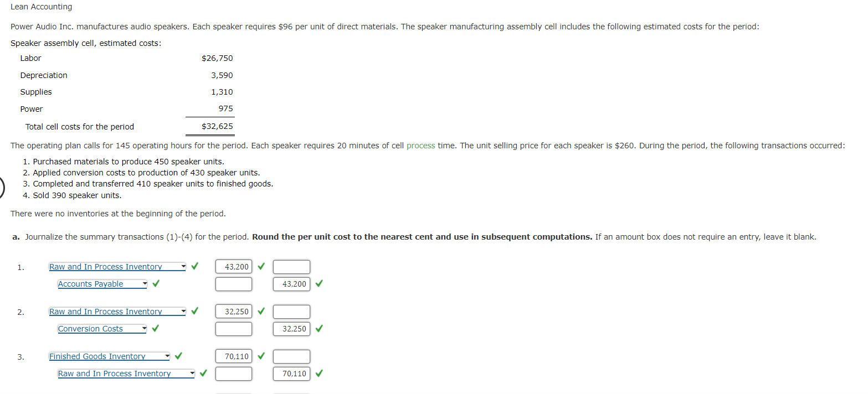This screenshot has height=394, width=868.
Task: Click the checkmark next to Finished Goods Inventory
Action: point(178,356)
